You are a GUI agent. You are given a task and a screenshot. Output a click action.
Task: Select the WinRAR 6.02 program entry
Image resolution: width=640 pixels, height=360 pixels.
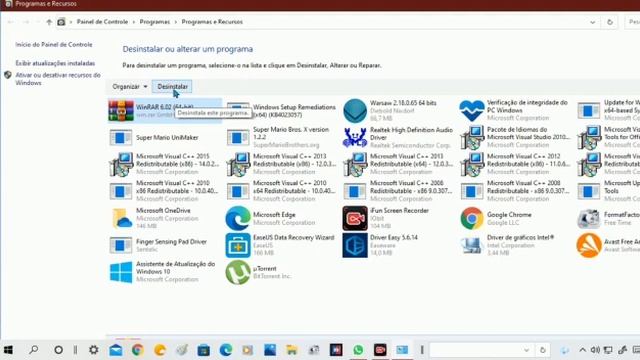165,111
